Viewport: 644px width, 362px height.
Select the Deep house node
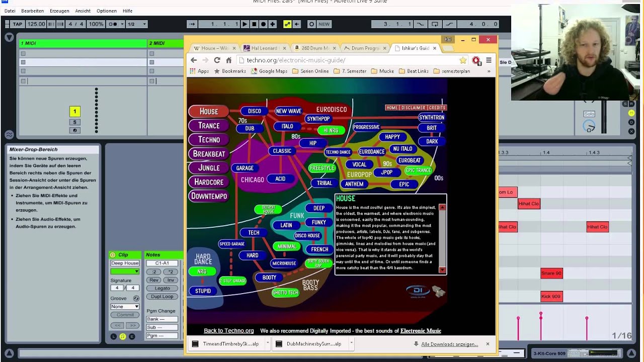click(x=319, y=208)
